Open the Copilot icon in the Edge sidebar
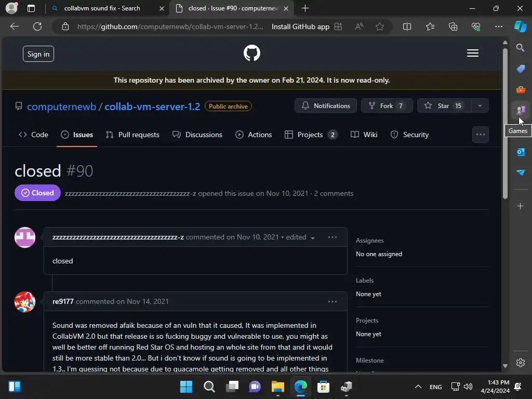 pos(520,26)
